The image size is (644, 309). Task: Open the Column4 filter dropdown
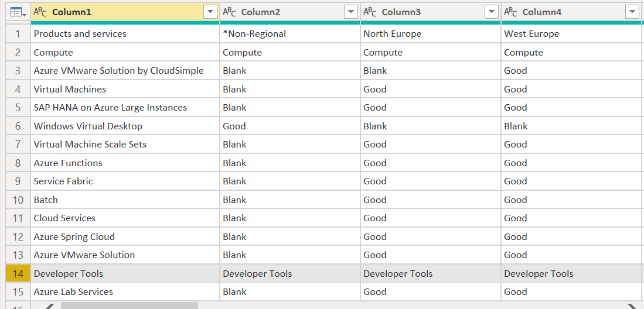(x=632, y=12)
